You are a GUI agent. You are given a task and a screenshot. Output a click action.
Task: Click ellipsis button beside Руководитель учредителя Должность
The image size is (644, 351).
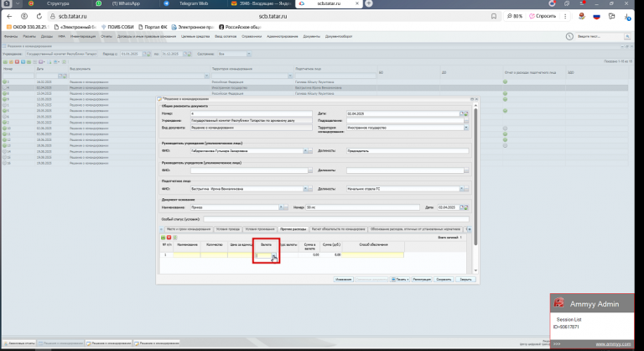coord(466,170)
